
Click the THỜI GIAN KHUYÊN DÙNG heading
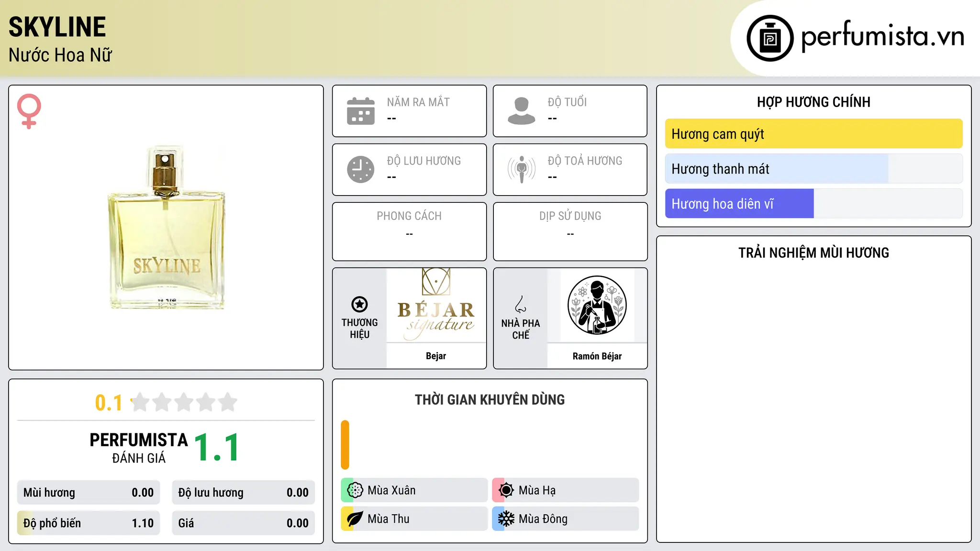(x=490, y=399)
